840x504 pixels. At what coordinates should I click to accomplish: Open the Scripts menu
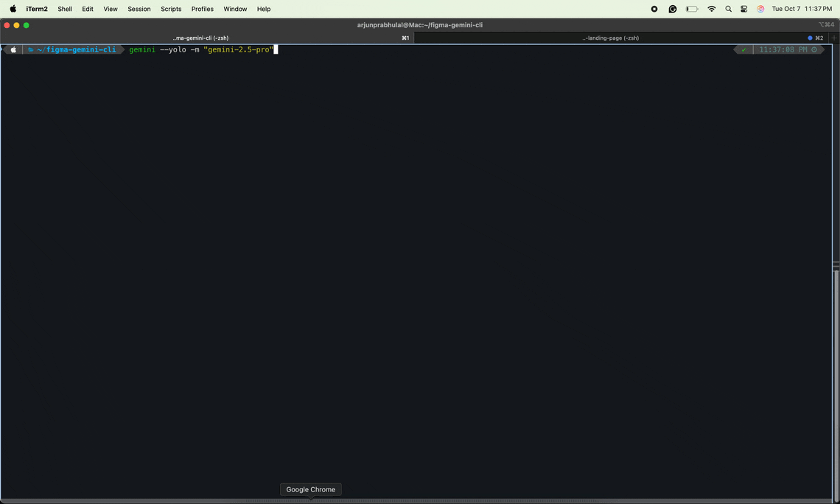[x=171, y=9]
